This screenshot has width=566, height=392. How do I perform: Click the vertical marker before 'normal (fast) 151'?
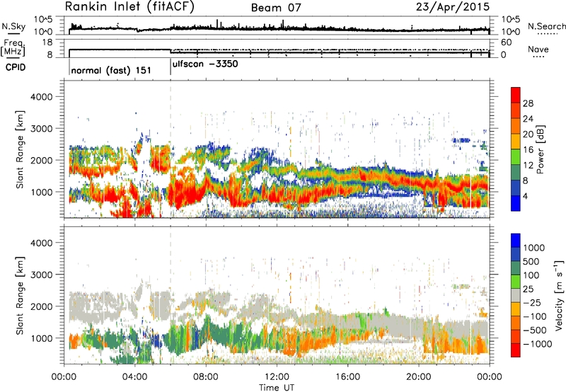pos(69,67)
